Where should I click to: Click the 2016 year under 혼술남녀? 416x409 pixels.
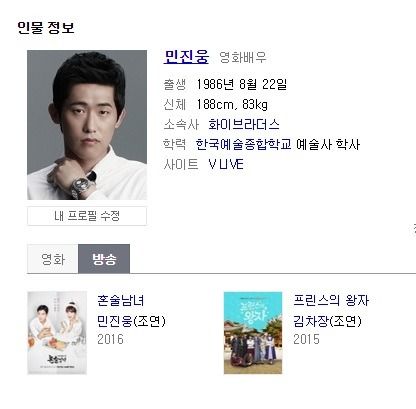110,339
